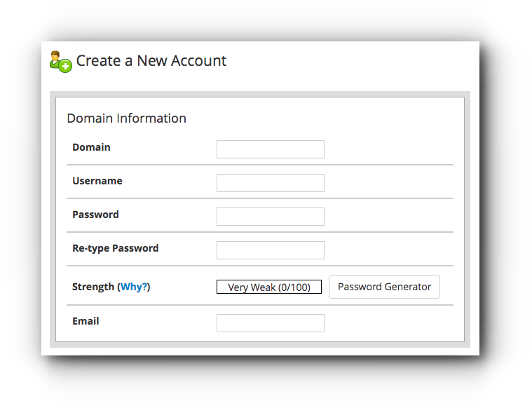The height and width of the screenshot is (408, 532).
Task: Click the Username field label
Action: (x=97, y=181)
